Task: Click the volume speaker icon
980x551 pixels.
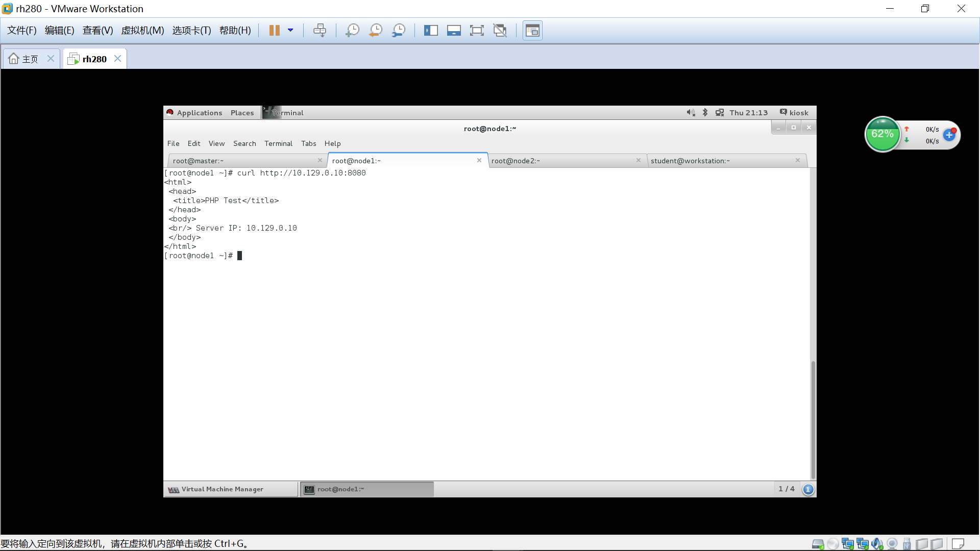Action: tap(691, 113)
